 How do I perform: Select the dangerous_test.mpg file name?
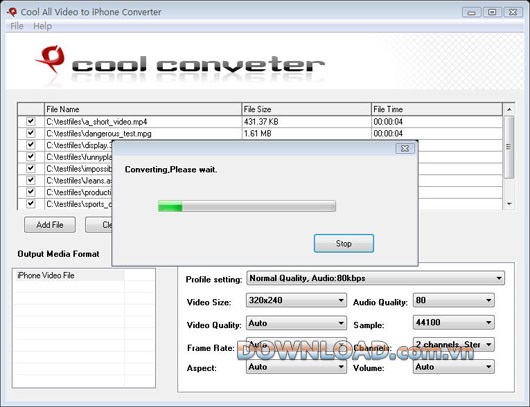[99, 133]
